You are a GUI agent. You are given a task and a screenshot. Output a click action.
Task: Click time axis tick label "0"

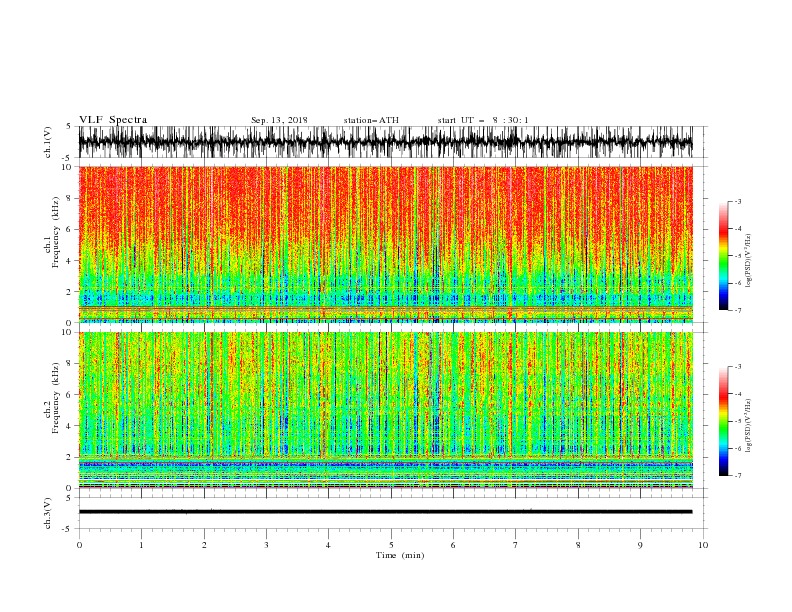click(x=79, y=545)
